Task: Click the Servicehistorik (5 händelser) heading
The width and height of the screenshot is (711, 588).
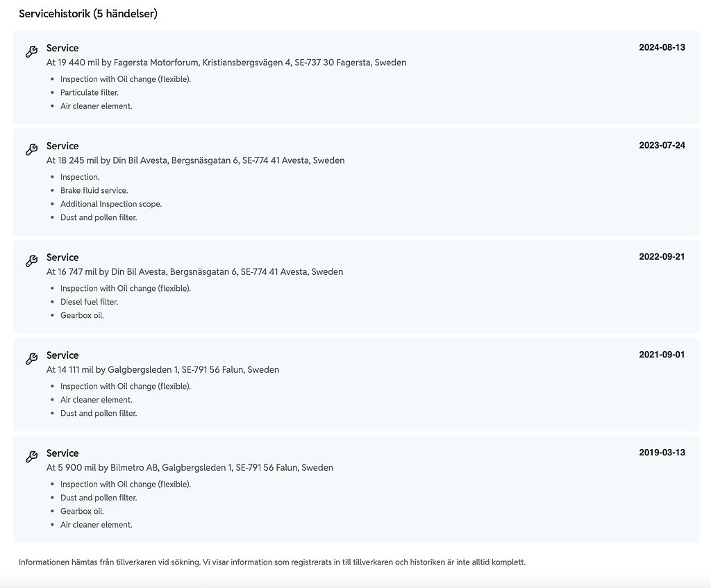Action: click(88, 14)
